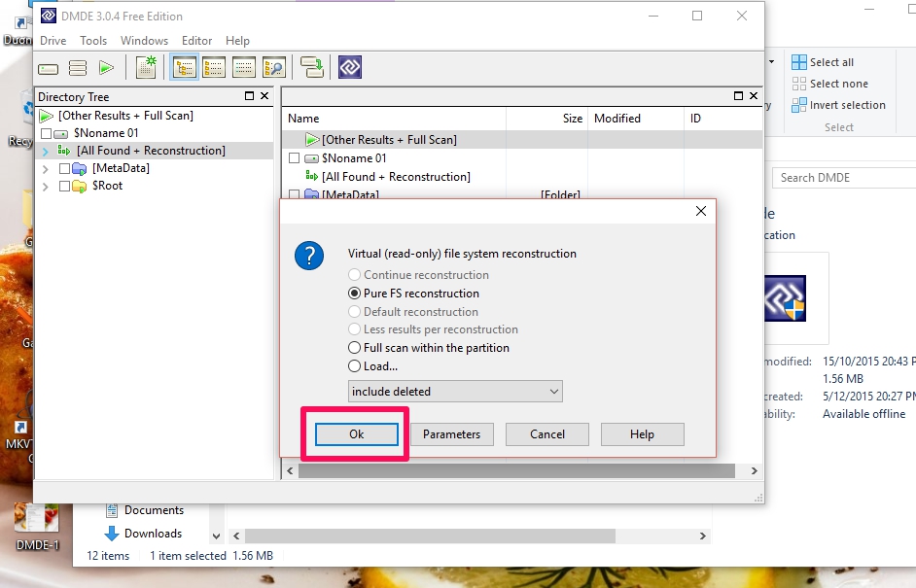
Task: Check the $Noname 01 box in Directory Tree
Action: coord(46,134)
